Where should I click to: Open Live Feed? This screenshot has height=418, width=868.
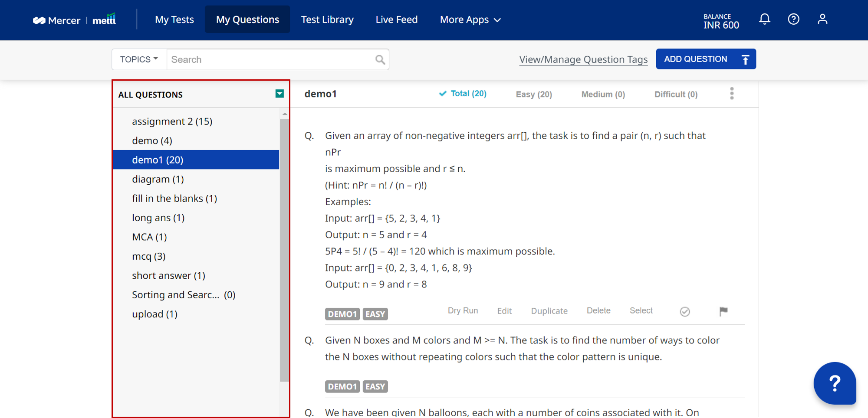click(x=397, y=20)
